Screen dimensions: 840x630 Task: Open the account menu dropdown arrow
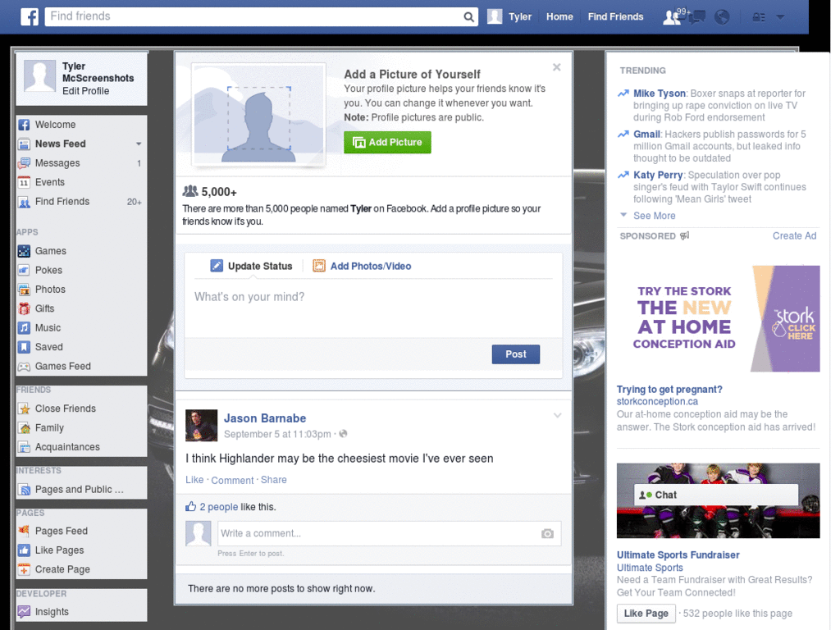[x=781, y=17]
